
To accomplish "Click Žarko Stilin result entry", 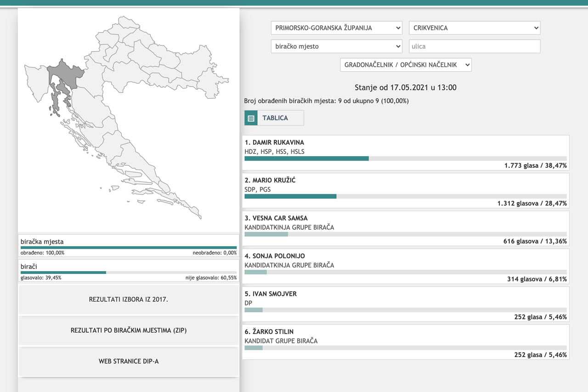I will [x=406, y=342].
